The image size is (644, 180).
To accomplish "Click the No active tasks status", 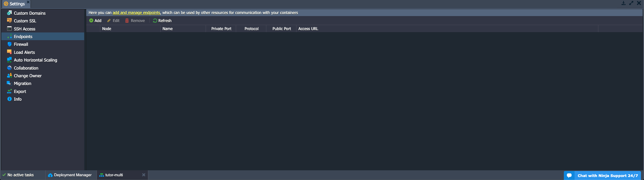I will pos(18,175).
